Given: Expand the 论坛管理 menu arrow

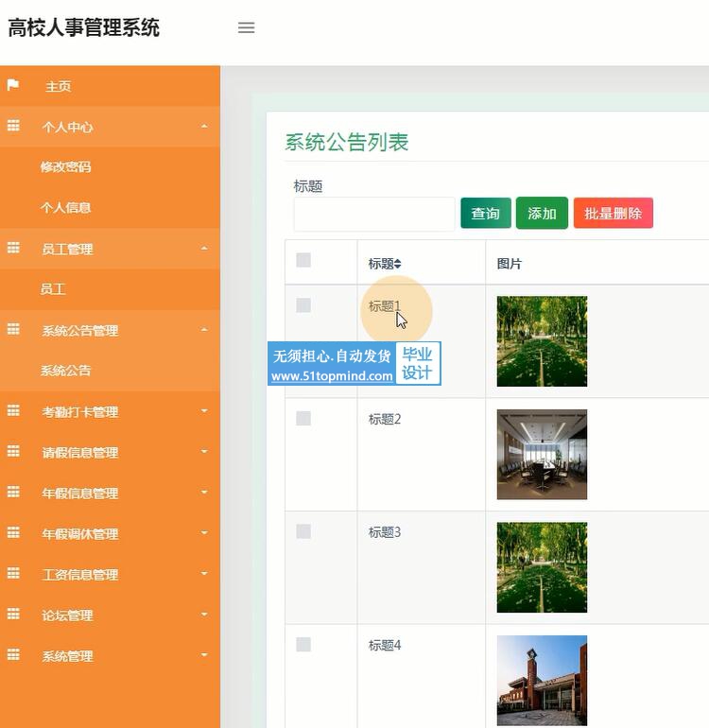Looking at the screenshot, I should coord(204,615).
